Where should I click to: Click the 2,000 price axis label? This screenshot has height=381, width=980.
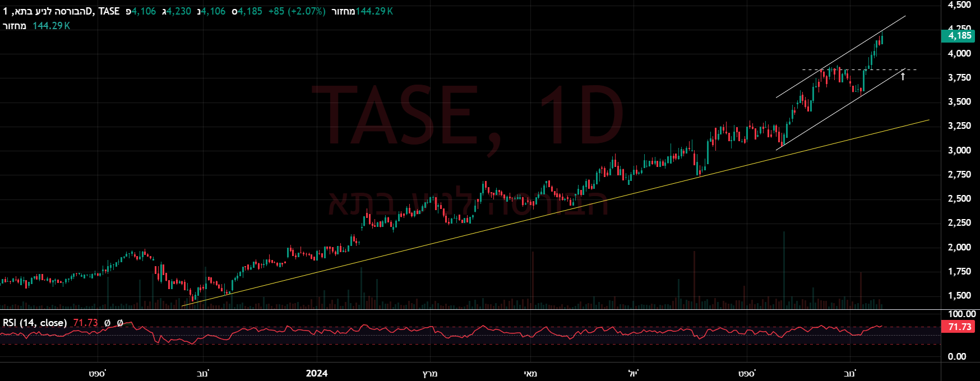(x=959, y=247)
